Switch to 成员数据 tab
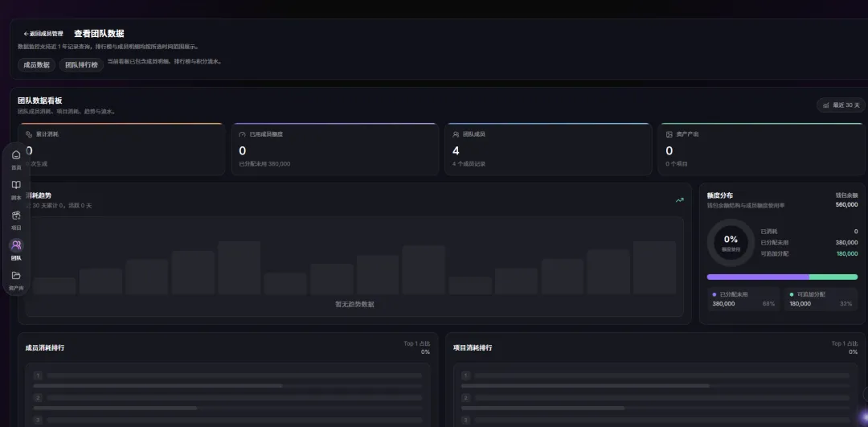Viewport: 868px width, 427px height. [x=36, y=65]
